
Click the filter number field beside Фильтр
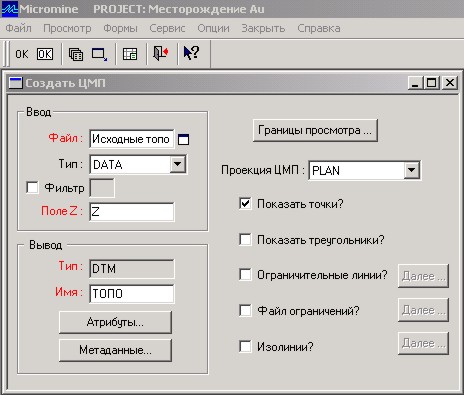(102, 188)
